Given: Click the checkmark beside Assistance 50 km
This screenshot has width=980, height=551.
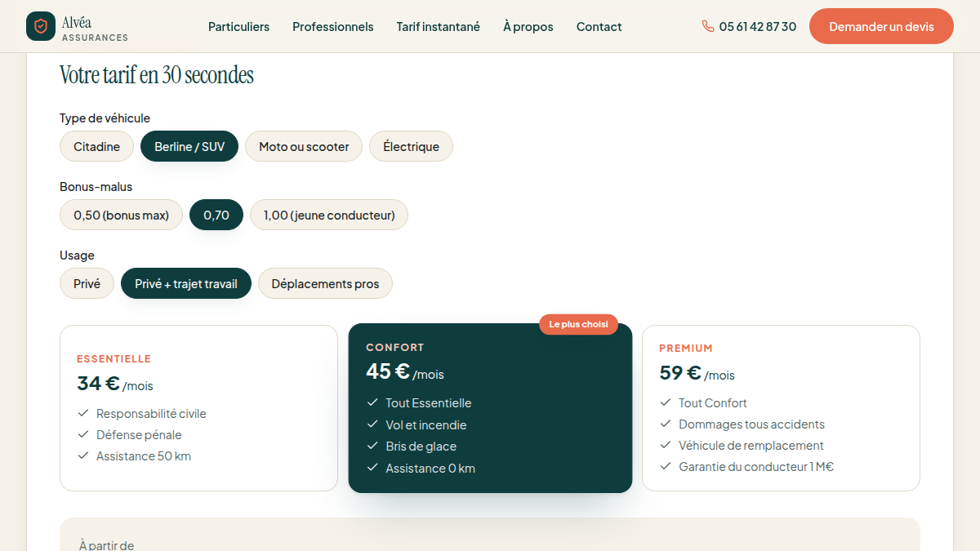Looking at the screenshot, I should 82,455.
